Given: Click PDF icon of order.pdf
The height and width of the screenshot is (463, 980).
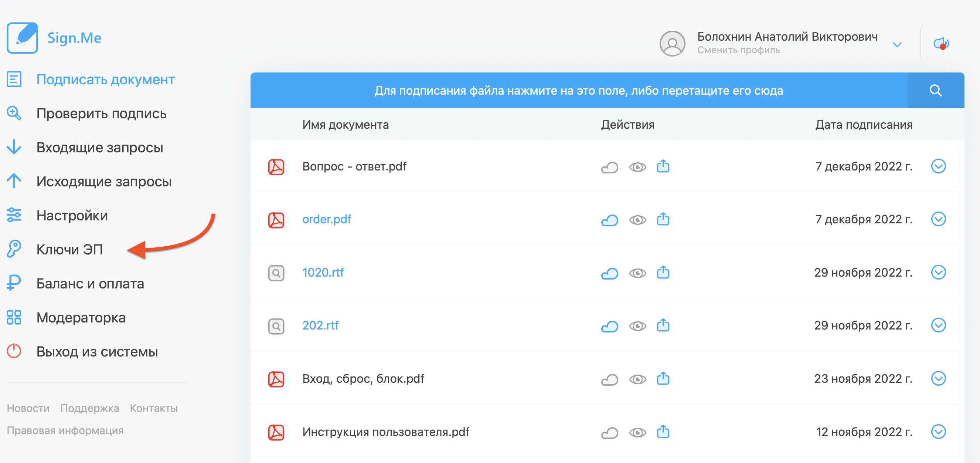Looking at the screenshot, I should tap(276, 220).
